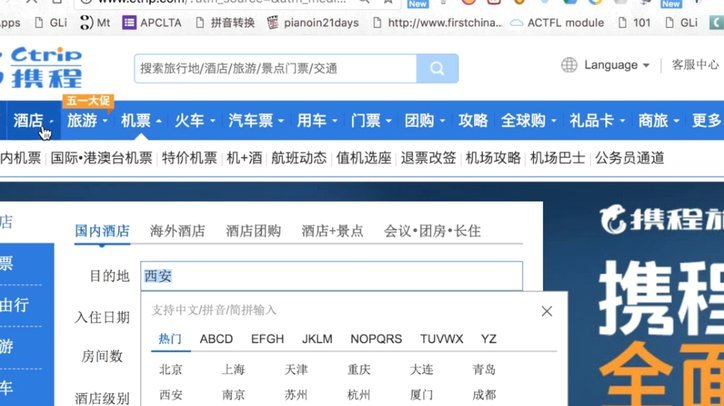Open the pianoin21days bookmark
This screenshot has width=724, height=406.
coord(313,23)
